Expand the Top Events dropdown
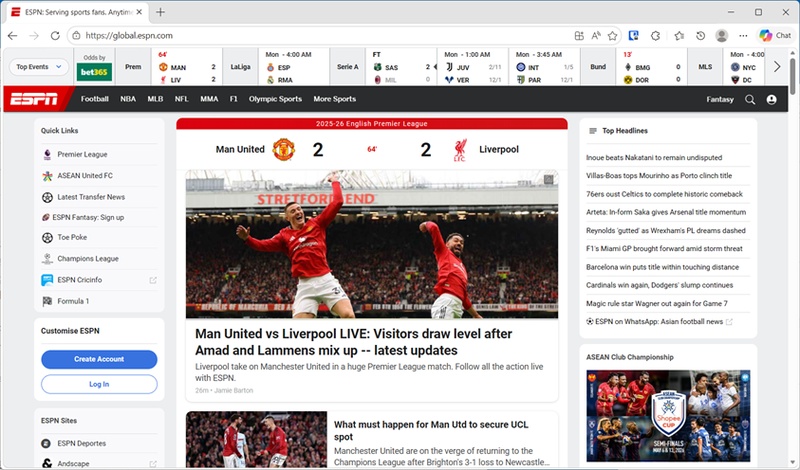 pyautogui.click(x=39, y=67)
